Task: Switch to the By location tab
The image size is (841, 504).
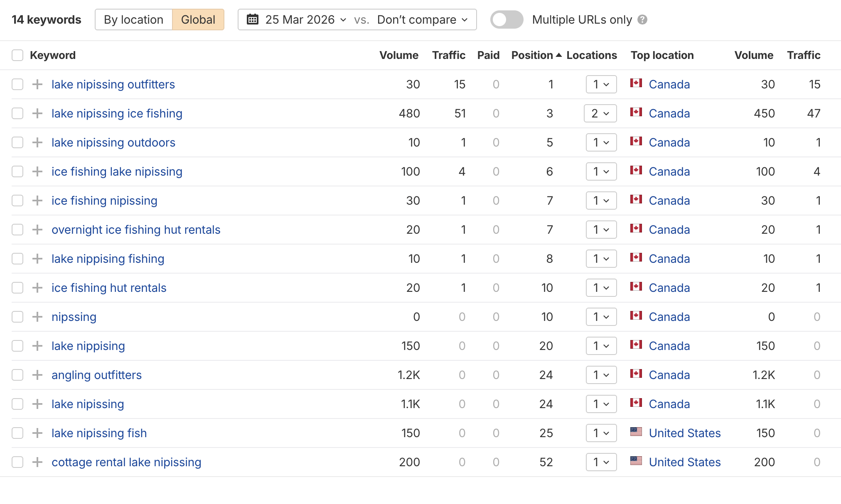Action: tap(133, 19)
